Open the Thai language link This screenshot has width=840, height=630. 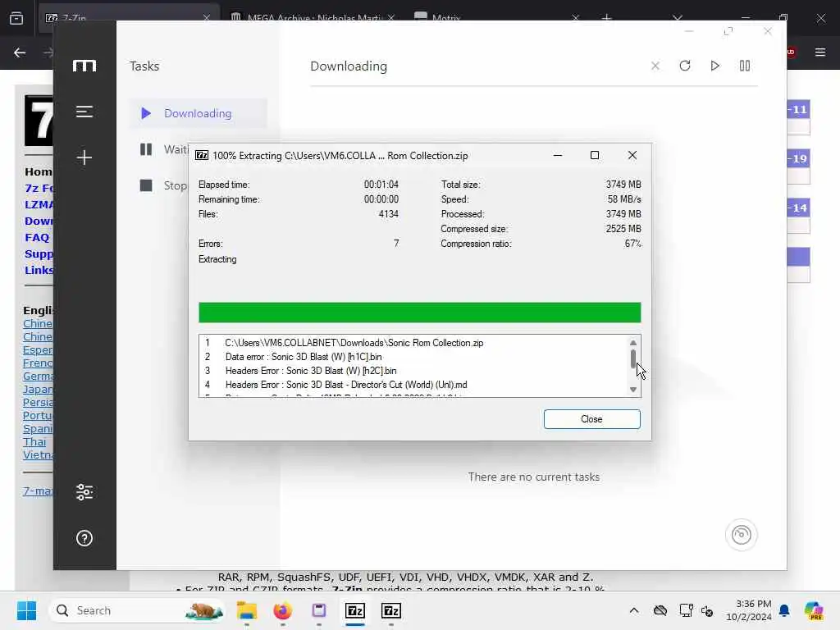pos(34,442)
